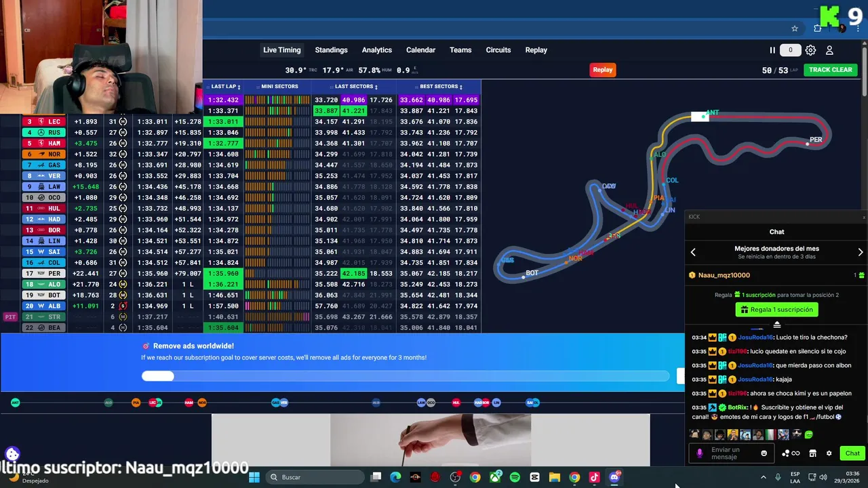Viewport: 868px width, 488px height.
Task: Open volume control in system tray
Action: (823, 477)
